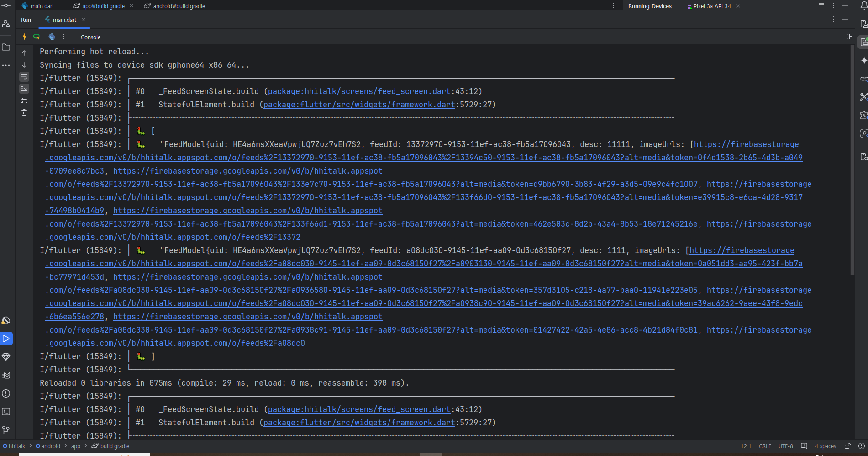The width and height of the screenshot is (868, 456).
Task: Open the Terminal tool window
Action: coord(6,412)
